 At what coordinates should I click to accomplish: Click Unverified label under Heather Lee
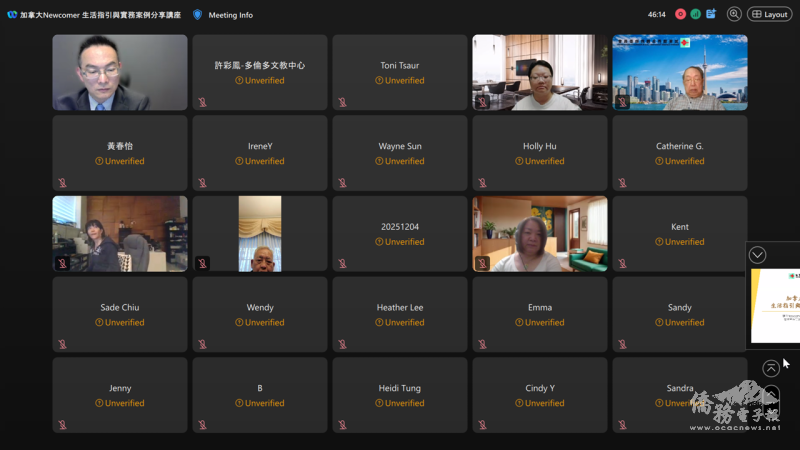click(400, 323)
